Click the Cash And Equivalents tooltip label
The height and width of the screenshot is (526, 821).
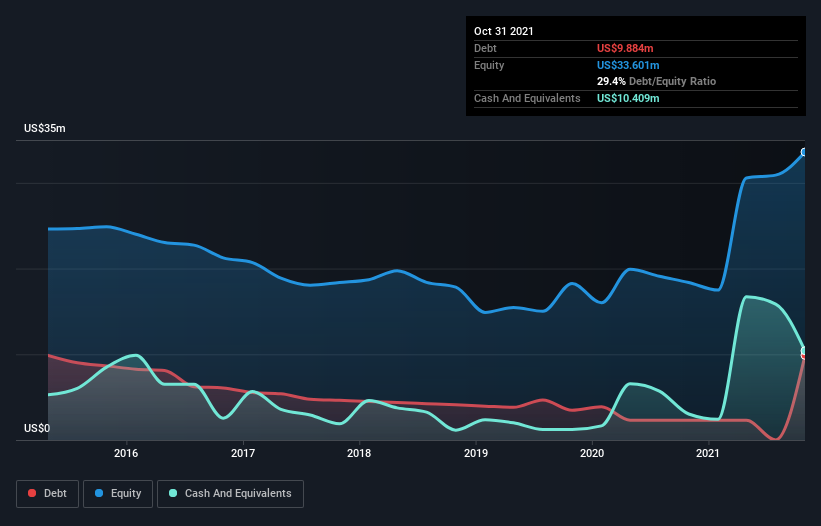527,98
